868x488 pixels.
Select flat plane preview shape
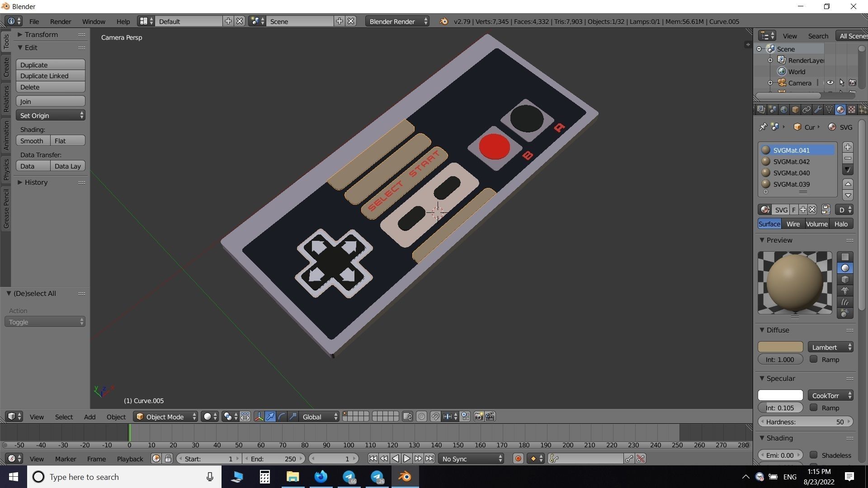click(x=845, y=257)
